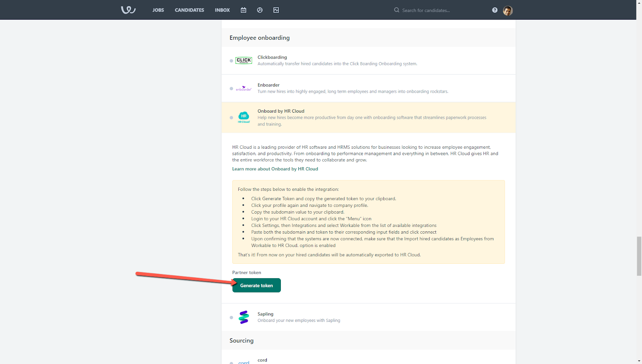The image size is (642, 364).
Task: Click the search magnifier icon
Action: coord(397,10)
